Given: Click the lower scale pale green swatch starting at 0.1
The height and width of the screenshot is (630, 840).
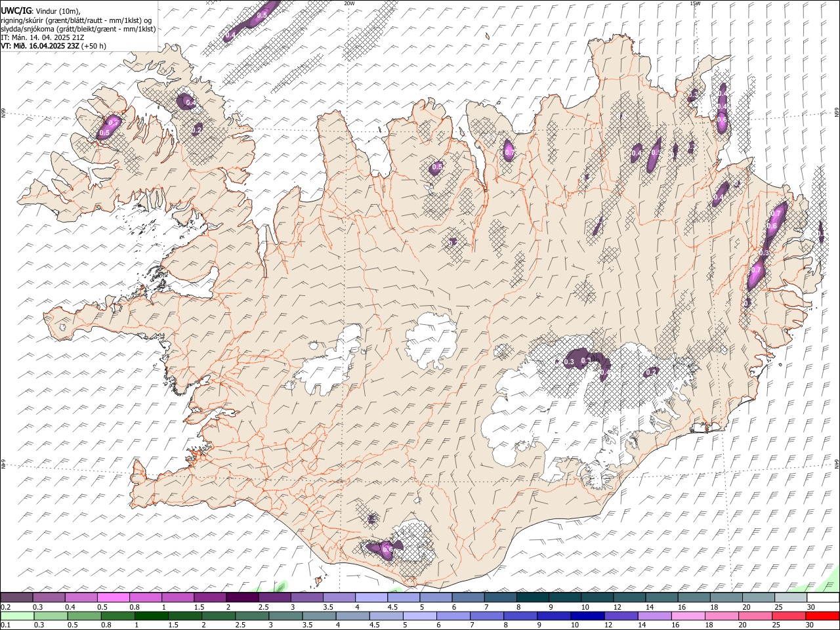Looking at the screenshot, I should coord(17,616).
